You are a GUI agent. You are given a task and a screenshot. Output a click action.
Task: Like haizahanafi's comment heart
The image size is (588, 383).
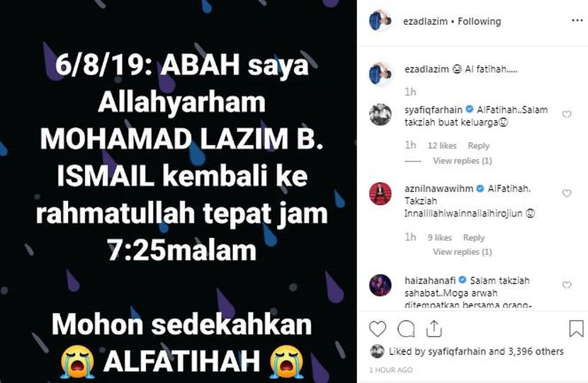click(567, 285)
